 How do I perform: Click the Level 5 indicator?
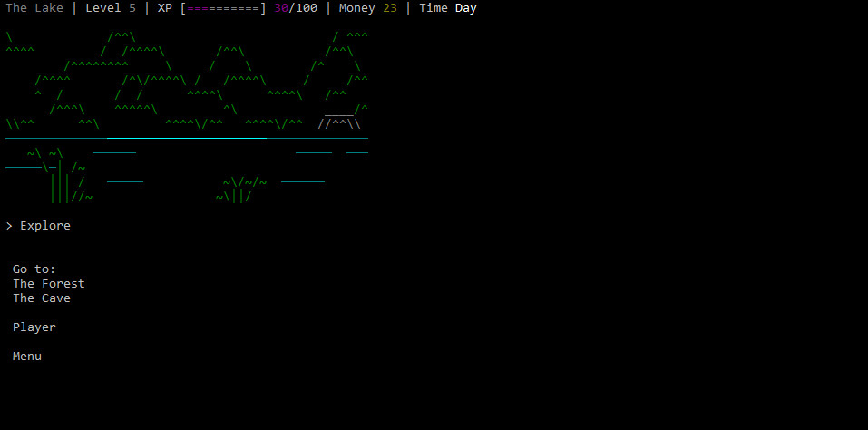[111, 8]
